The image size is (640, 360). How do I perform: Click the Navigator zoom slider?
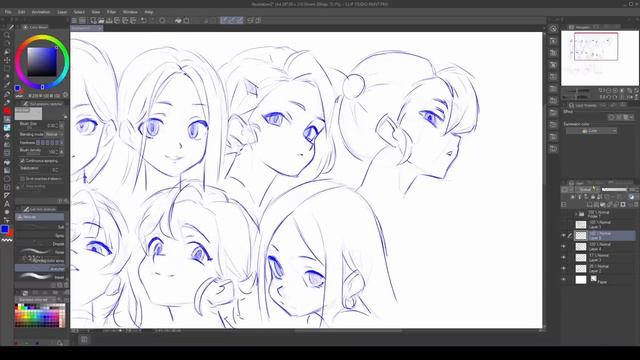tap(578, 90)
